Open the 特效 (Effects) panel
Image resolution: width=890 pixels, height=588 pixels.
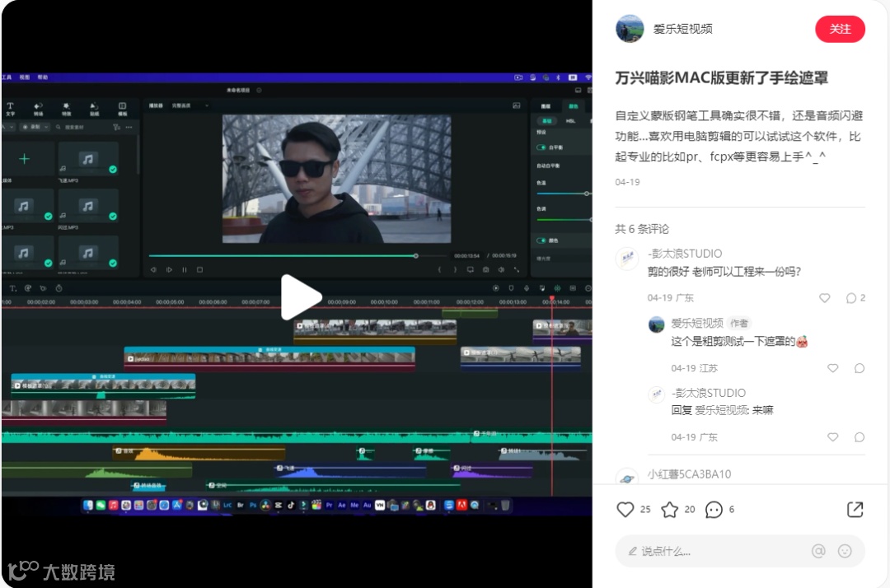[66, 108]
